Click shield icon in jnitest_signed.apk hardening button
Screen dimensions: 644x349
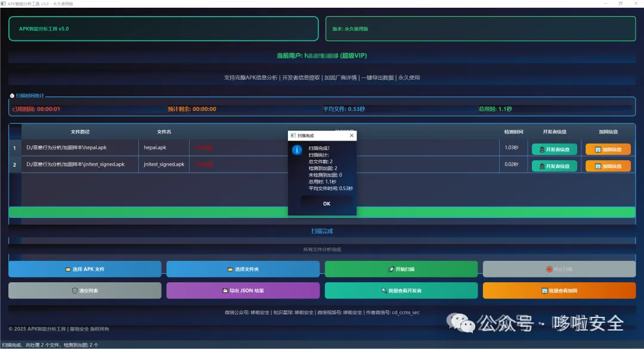click(598, 167)
